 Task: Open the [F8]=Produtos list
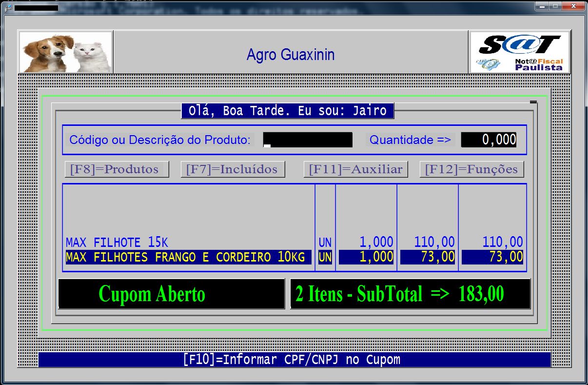[x=117, y=169]
